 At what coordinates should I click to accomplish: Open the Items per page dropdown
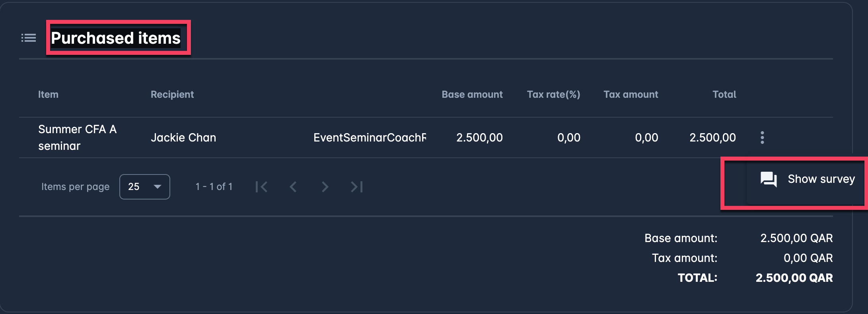144,187
